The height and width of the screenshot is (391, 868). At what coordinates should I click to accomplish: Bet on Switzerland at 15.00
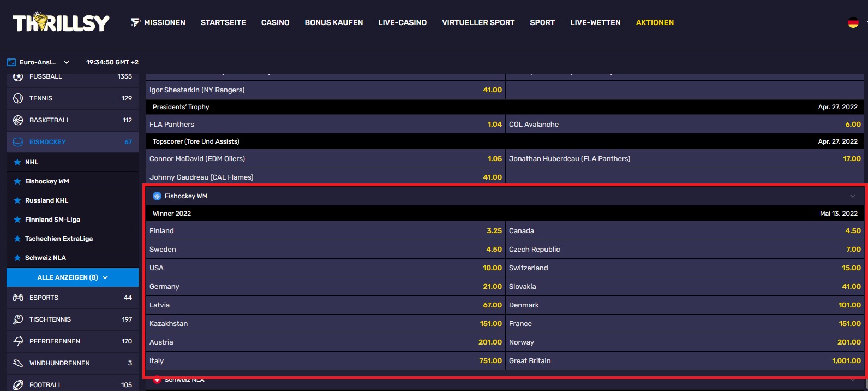point(685,268)
